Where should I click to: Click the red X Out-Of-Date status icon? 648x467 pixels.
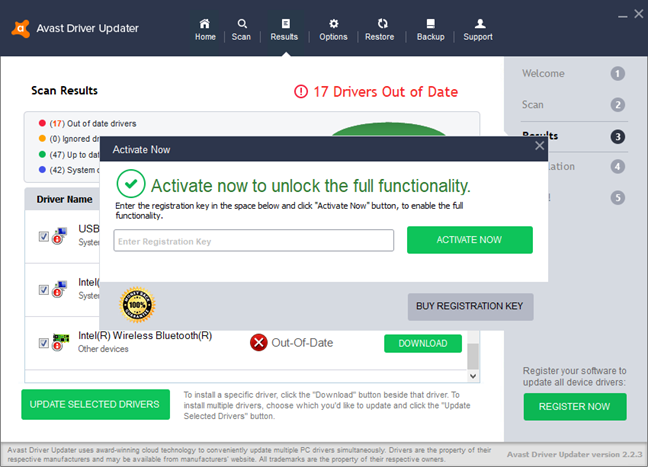click(259, 343)
